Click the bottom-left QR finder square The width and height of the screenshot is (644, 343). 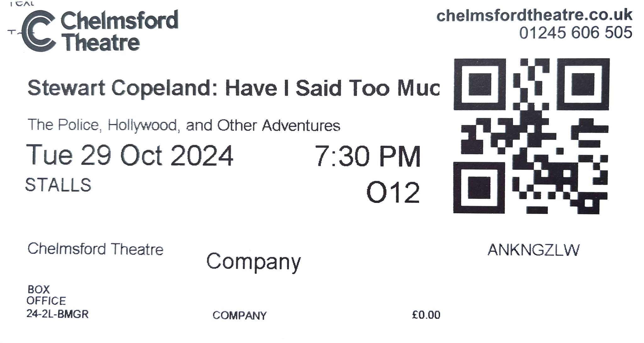click(479, 188)
